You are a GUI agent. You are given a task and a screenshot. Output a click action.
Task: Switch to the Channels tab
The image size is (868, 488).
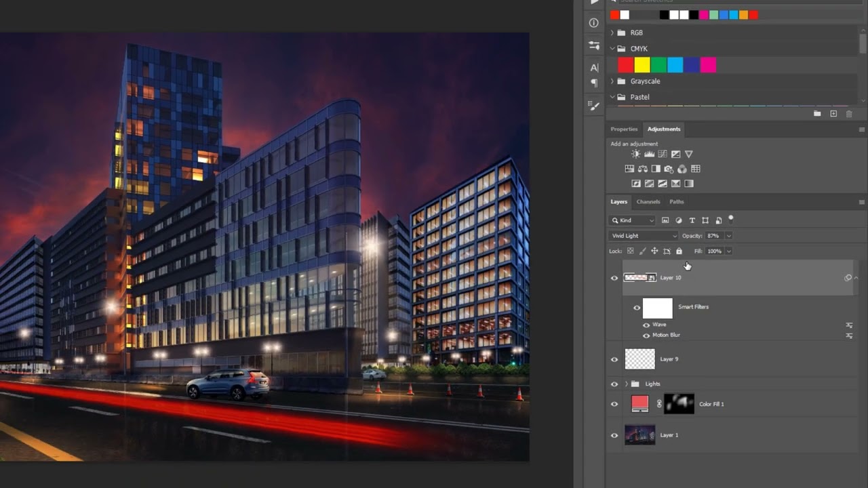(648, 202)
